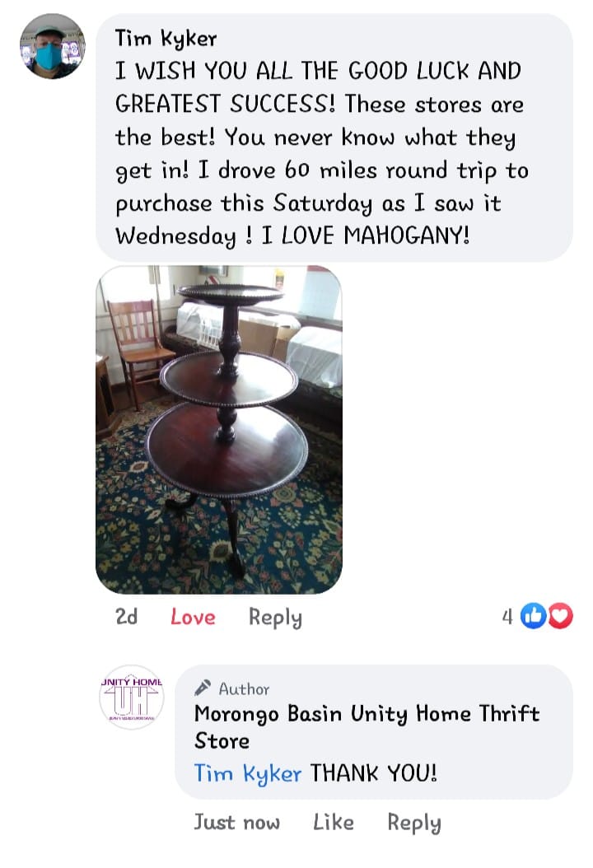
Task: View the reaction count of 4
Action: click(507, 617)
